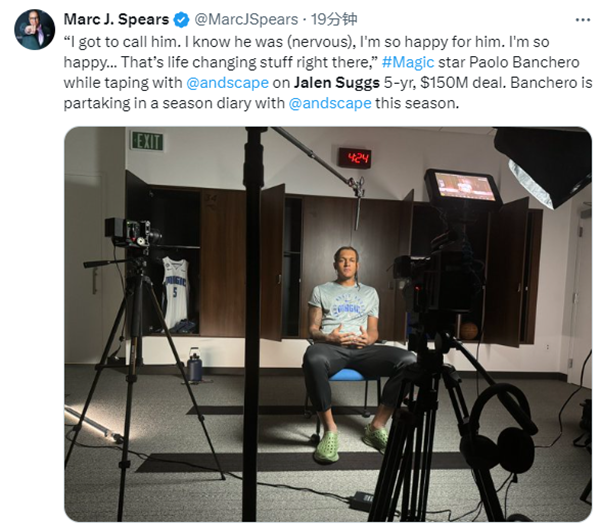Click the basketball in the locker
This screenshot has height=524, width=600.
[x=468, y=330]
